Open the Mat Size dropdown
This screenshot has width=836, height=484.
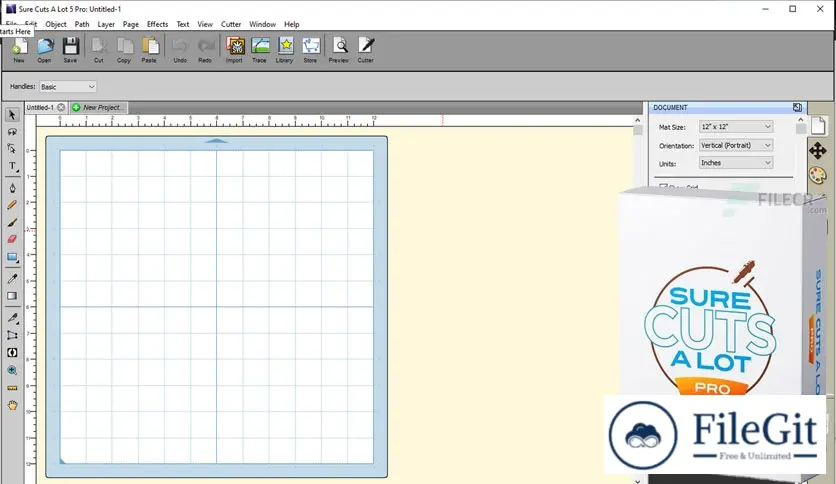(x=736, y=127)
